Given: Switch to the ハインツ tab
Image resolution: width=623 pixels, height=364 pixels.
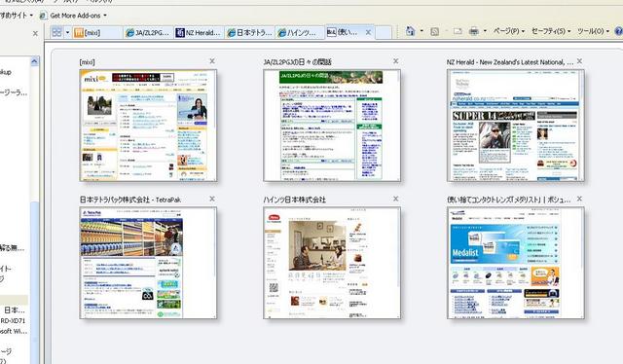Looking at the screenshot, I should pos(300,32).
